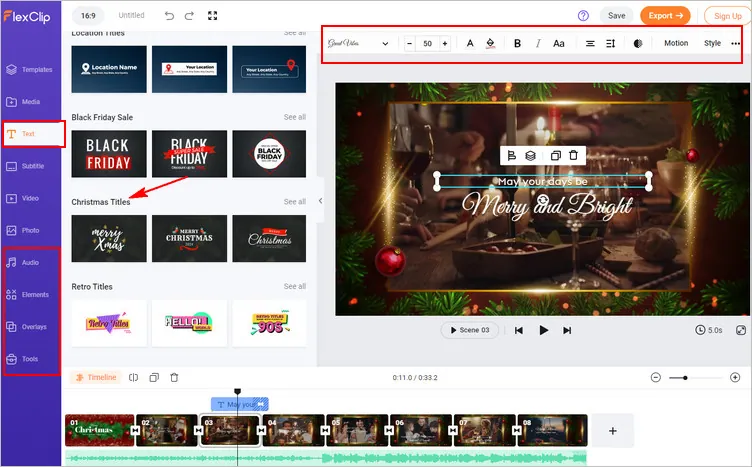Screen dimensions: 752x467
Task: Open the Elements sidebar section
Action: [x=28, y=294]
